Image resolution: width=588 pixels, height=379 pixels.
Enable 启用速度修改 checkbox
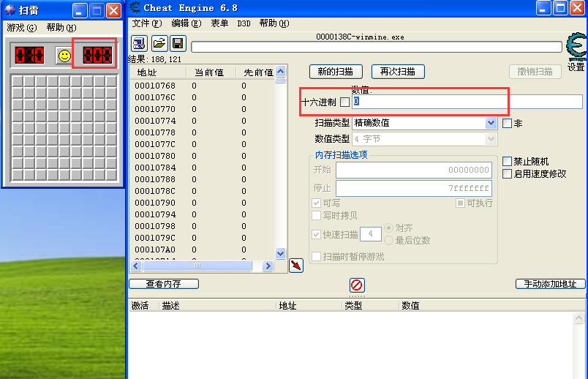[x=507, y=173]
